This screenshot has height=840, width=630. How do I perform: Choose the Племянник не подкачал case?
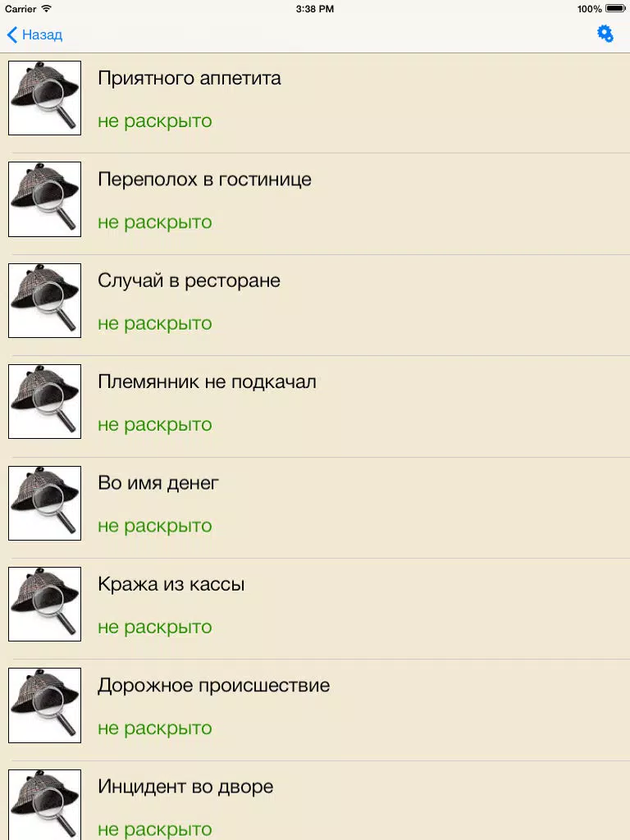(207, 382)
